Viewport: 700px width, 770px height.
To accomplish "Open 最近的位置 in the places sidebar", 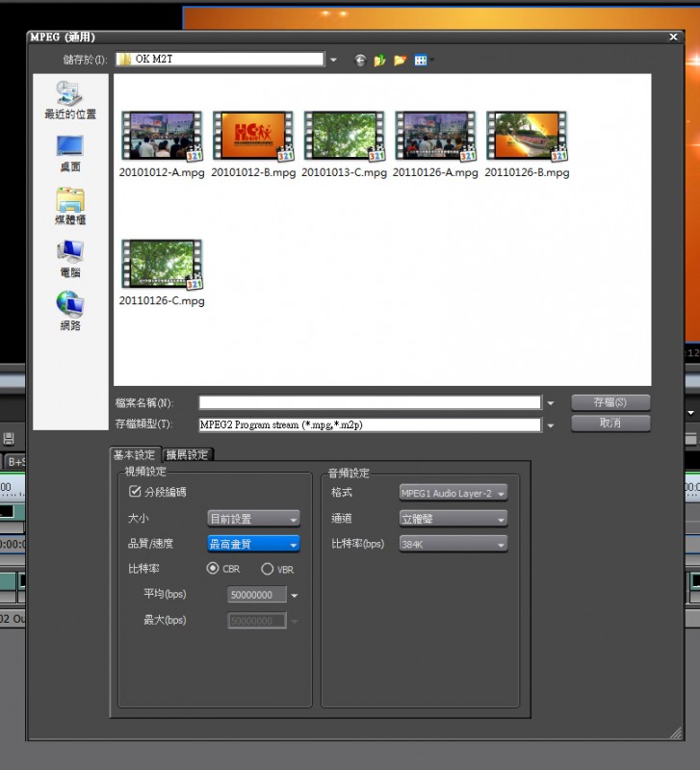I will (70, 101).
